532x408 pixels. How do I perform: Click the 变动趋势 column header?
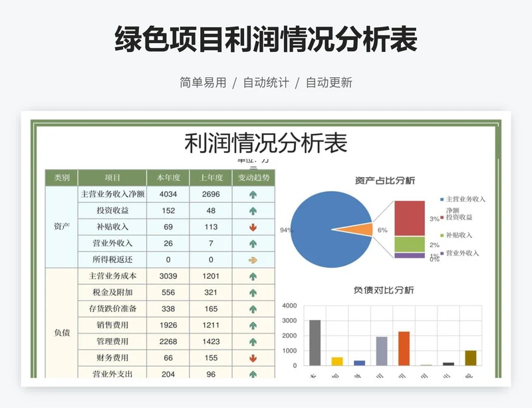click(253, 178)
